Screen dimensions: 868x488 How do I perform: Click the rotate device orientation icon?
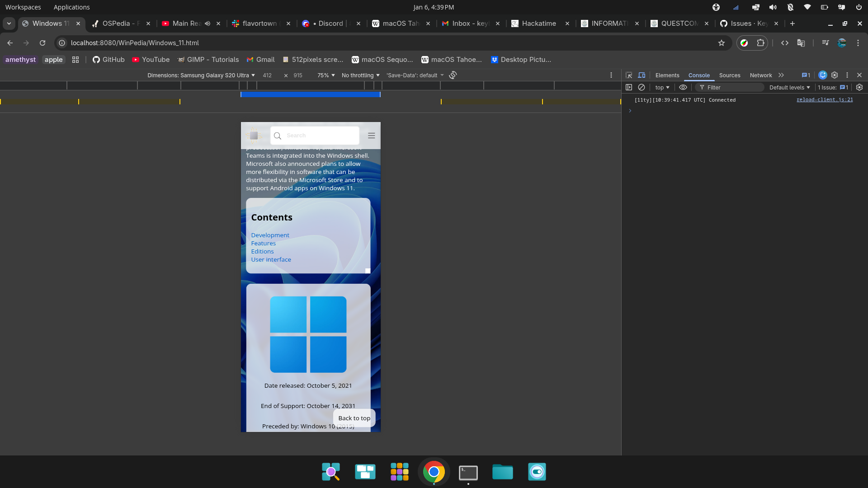(453, 75)
